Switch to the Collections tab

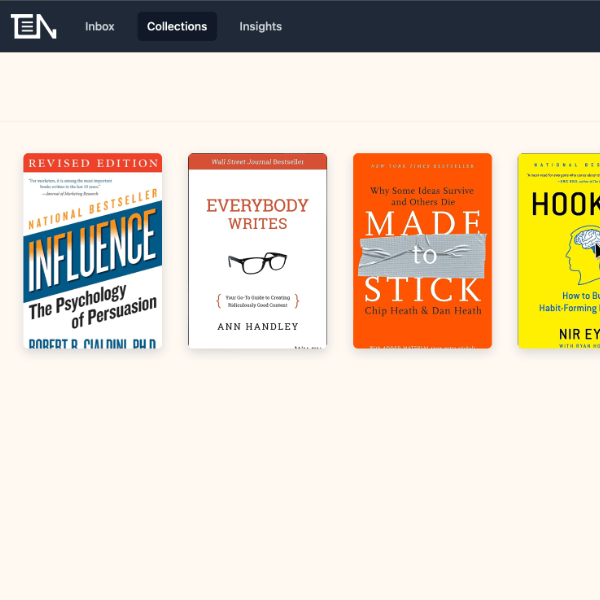[x=177, y=26]
